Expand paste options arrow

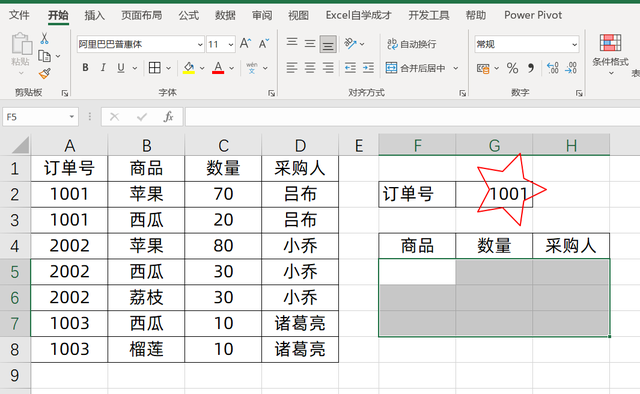21,73
